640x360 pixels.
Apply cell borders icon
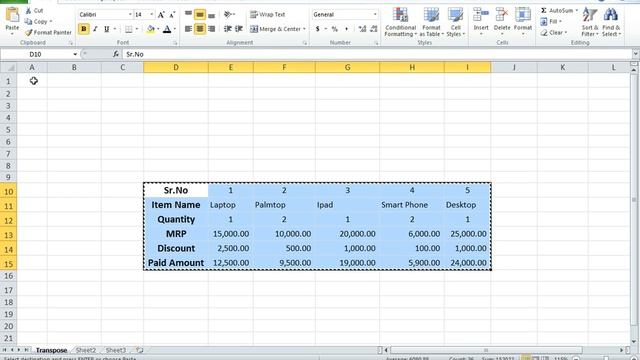coord(129,29)
